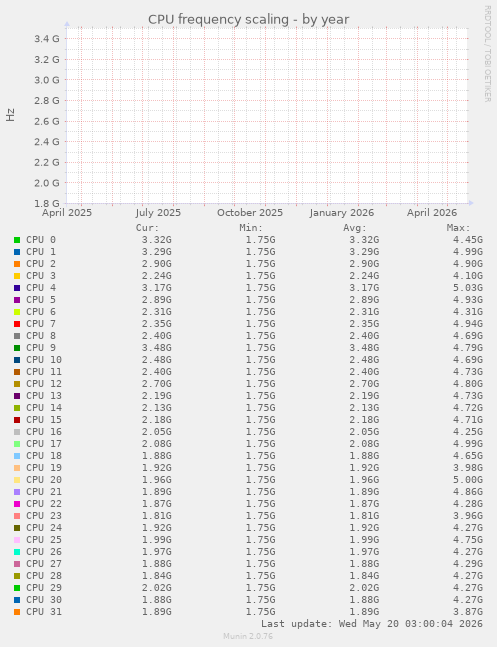
Task: Click the Last update timestamp text
Action: click(x=372, y=623)
